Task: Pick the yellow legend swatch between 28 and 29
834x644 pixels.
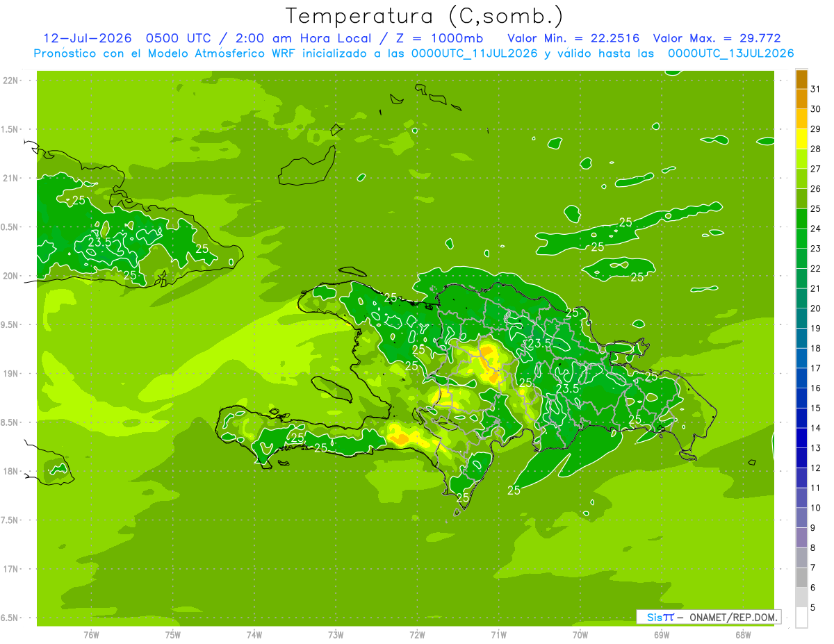Action: click(x=801, y=139)
